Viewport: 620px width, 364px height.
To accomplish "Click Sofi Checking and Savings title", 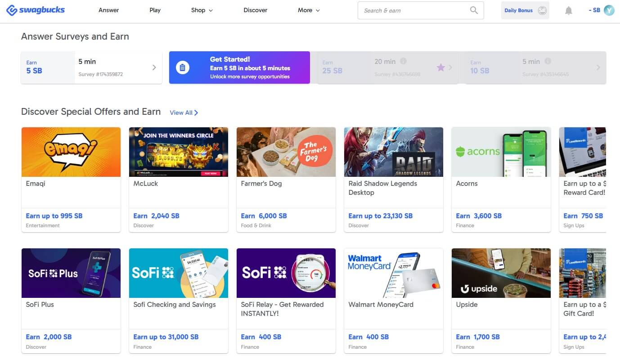I will [175, 305].
